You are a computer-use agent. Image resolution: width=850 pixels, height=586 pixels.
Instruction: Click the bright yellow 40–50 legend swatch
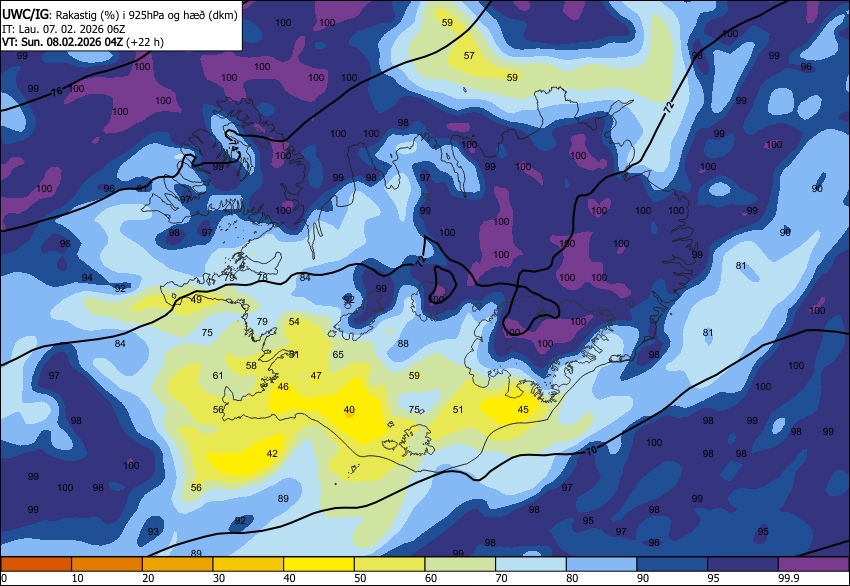tap(319, 564)
